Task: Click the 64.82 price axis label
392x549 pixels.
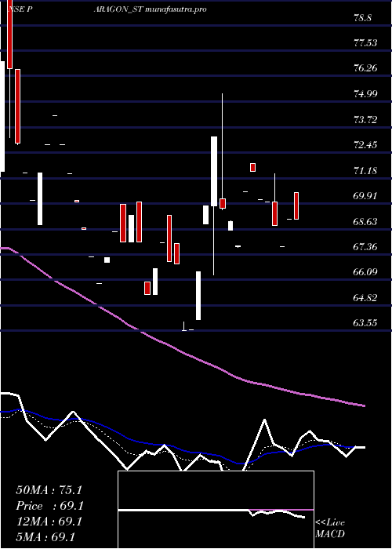Action: coord(365,298)
